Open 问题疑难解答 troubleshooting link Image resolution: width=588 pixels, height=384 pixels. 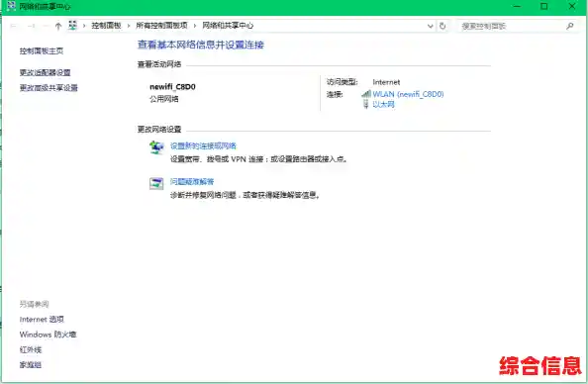point(192,182)
